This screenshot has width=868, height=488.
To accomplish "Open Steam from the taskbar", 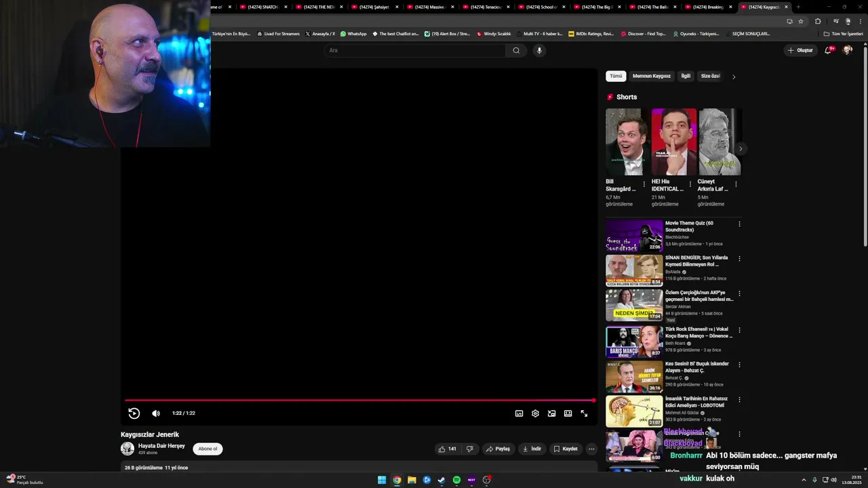I will [x=441, y=480].
